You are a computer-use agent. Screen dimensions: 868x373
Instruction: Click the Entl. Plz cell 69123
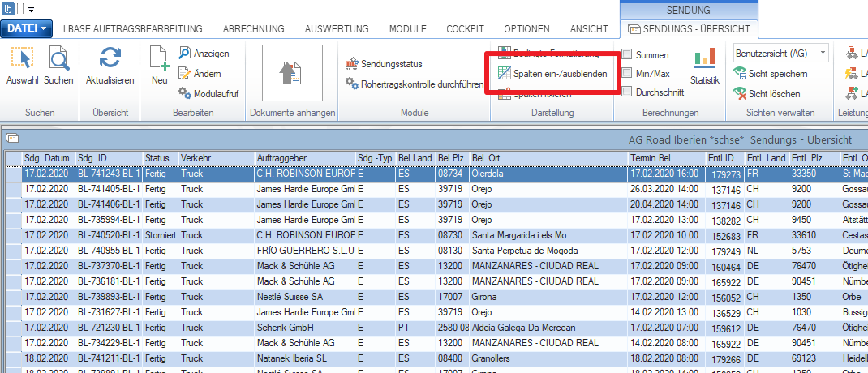tap(814, 358)
